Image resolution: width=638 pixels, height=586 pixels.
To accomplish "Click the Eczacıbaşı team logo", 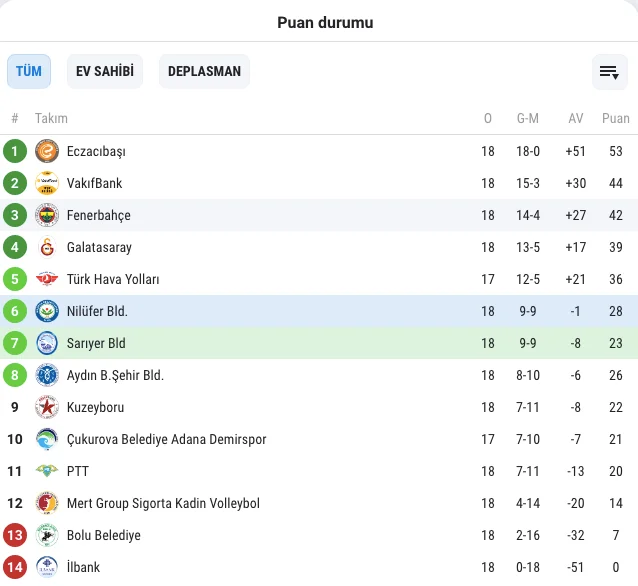I will pyautogui.click(x=47, y=151).
